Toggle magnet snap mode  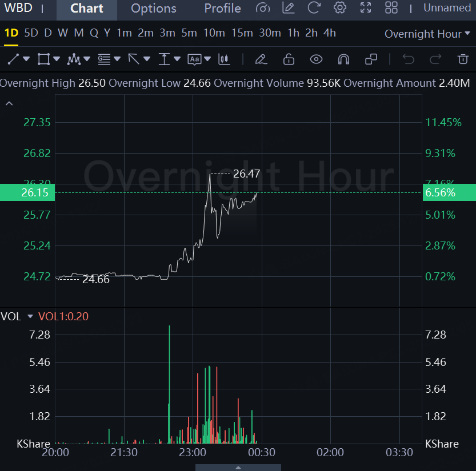coord(343,59)
